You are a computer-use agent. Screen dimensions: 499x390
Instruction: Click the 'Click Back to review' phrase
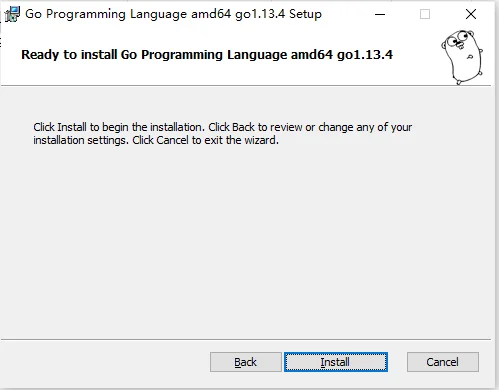[x=256, y=127]
